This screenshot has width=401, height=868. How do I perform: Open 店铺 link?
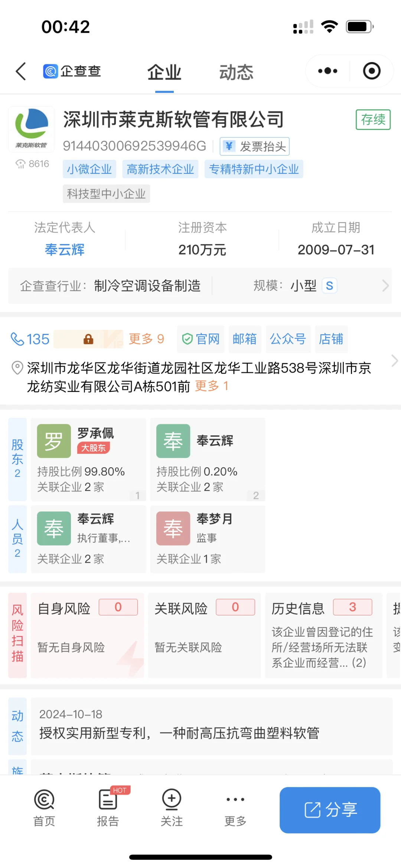click(331, 339)
